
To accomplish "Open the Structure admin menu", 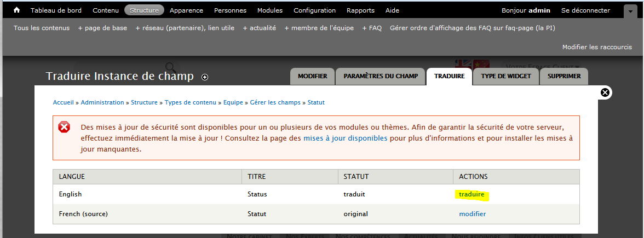I will 144,10.
